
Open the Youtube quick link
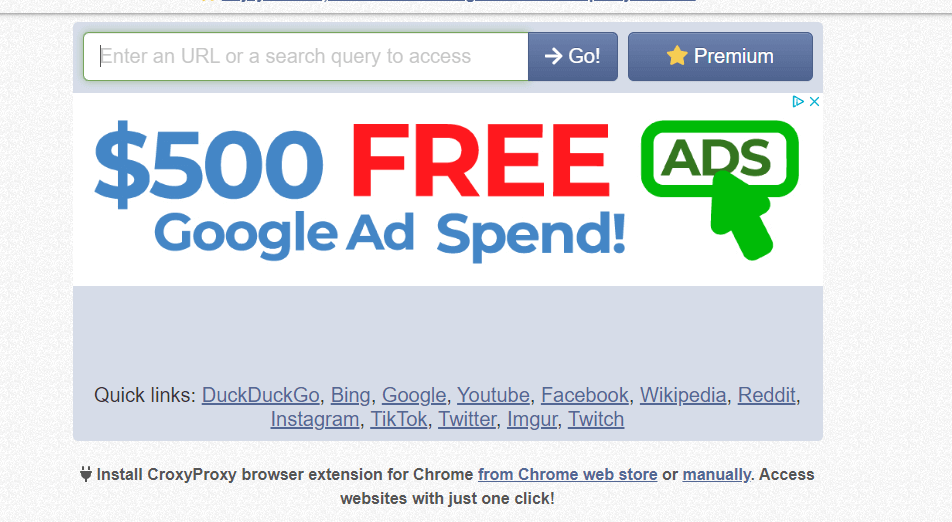(x=493, y=395)
